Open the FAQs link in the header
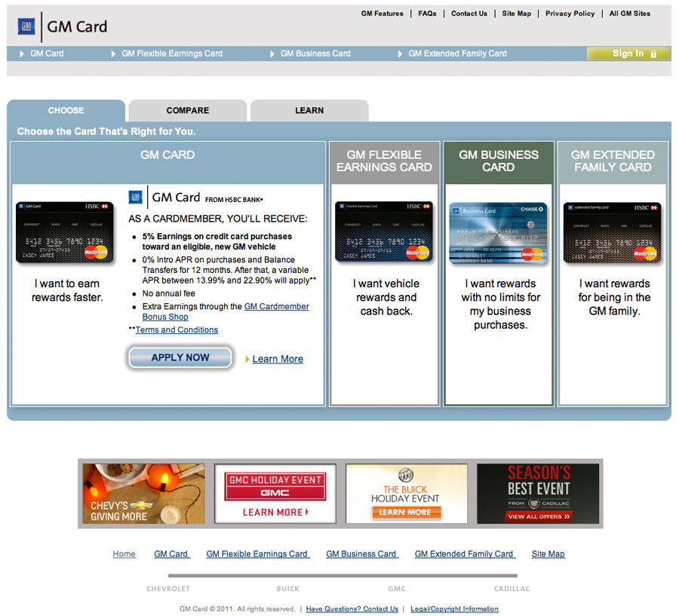This screenshot has width=679, height=616. pos(427,14)
